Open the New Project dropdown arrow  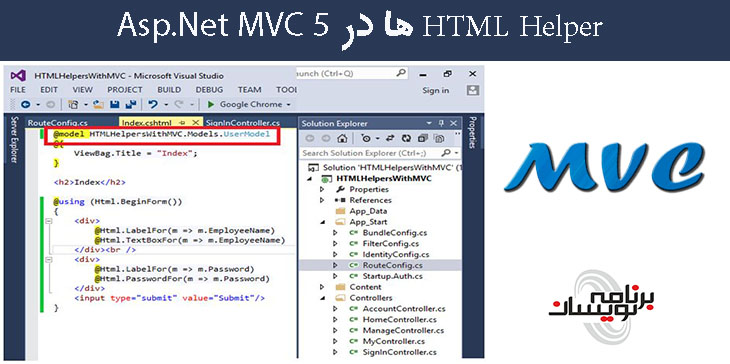tap(86, 105)
